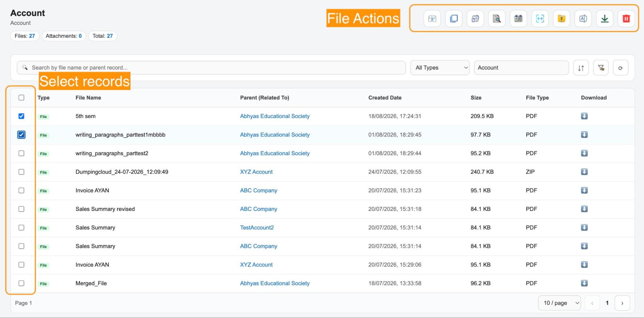The image size is (644, 318).
Task: Open Abhyas Educational Society link on 5th sem row
Action: tap(274, 116)
